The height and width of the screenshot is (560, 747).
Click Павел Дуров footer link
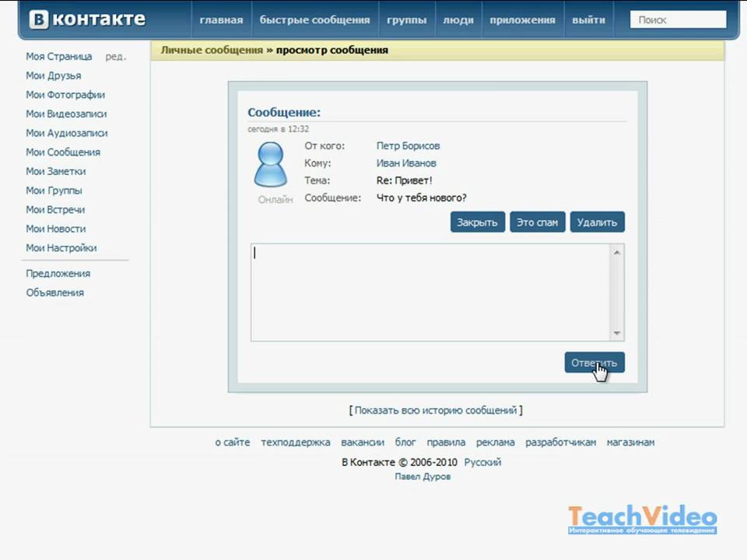click(x=423, y=476)
